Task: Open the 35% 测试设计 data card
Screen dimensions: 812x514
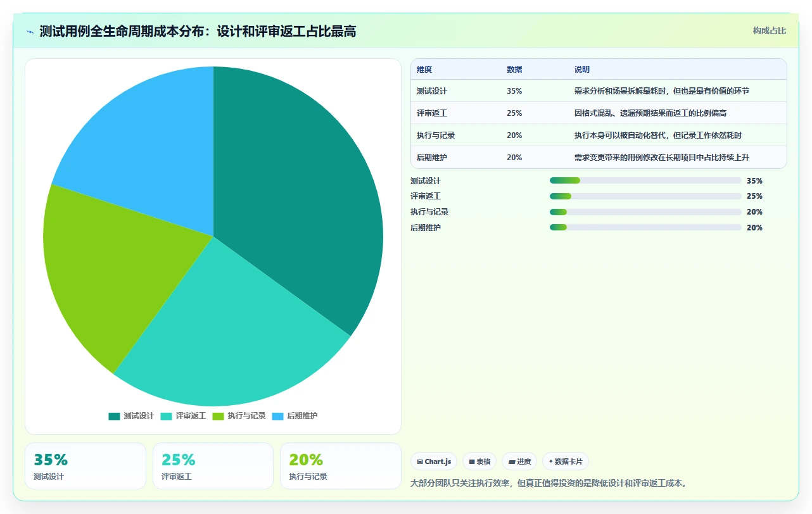Action: (x=86, y=466)
